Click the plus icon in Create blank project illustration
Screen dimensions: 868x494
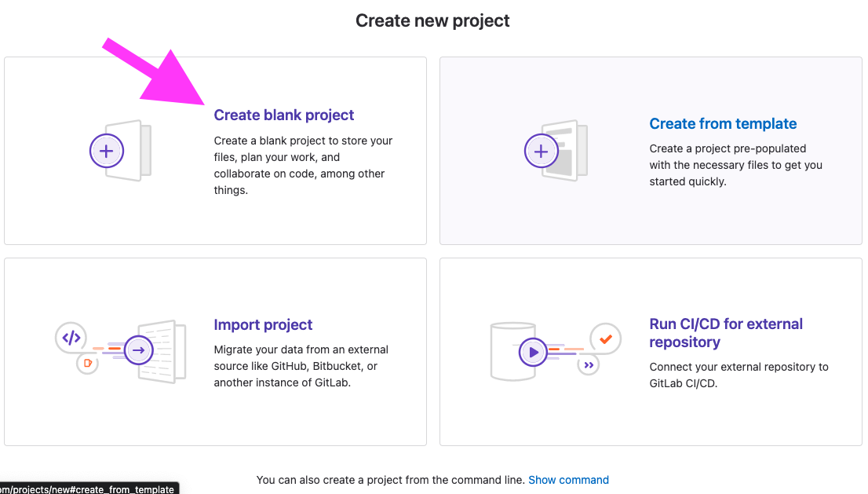point(107,151)
